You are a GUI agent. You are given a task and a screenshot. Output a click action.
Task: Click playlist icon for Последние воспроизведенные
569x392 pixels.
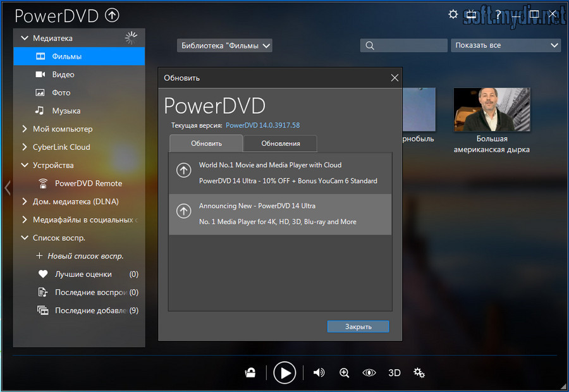pyautogui.click(x=43, y=292)
